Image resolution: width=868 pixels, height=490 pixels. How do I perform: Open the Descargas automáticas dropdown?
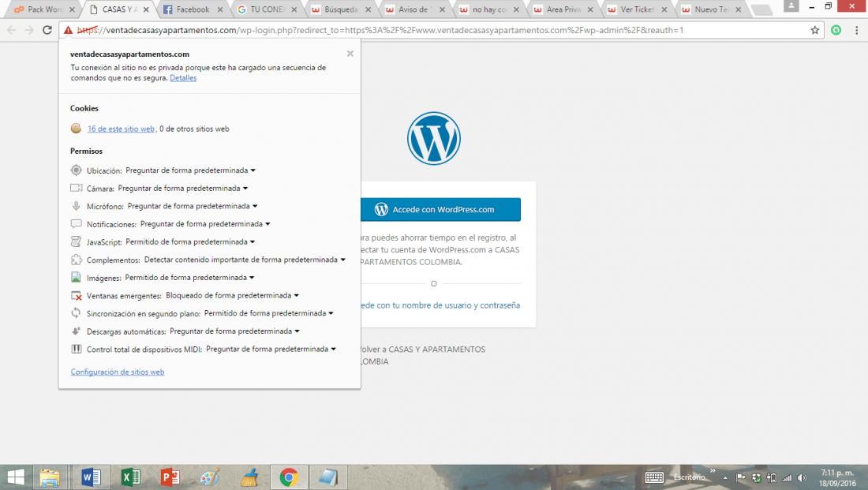(234, 331)
